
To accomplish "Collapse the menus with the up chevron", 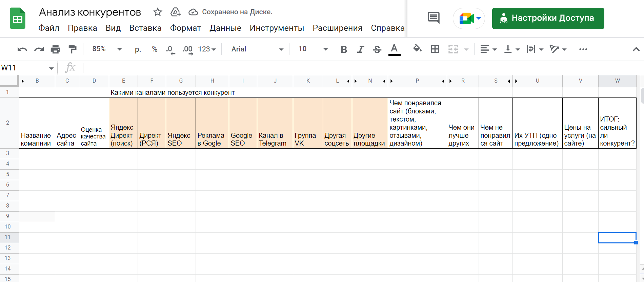I will coord(636,49).
